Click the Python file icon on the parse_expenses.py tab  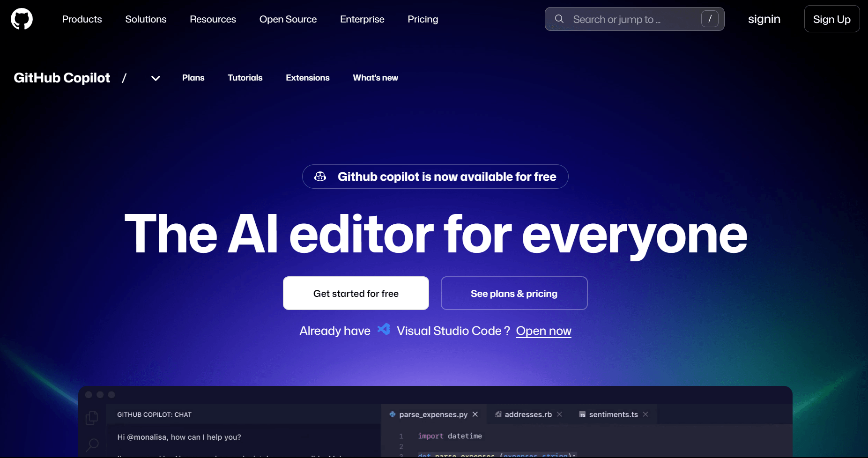coord(393,414)
